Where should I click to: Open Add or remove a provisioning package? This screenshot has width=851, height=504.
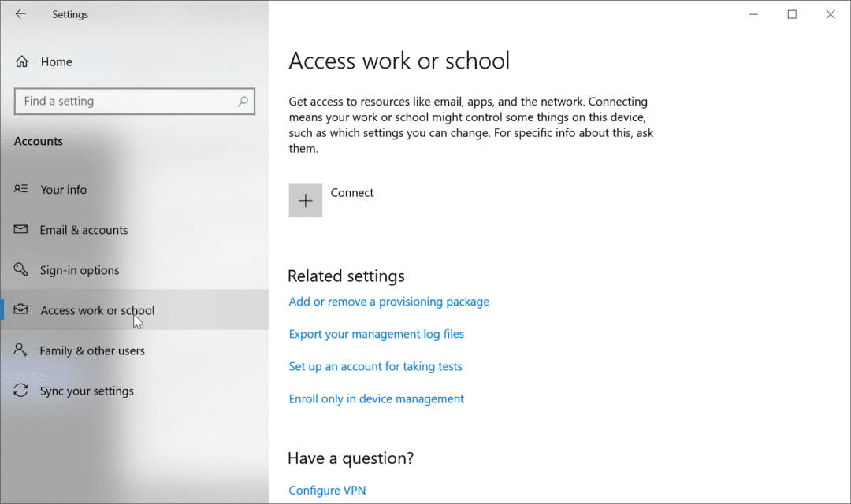(388, 301)
